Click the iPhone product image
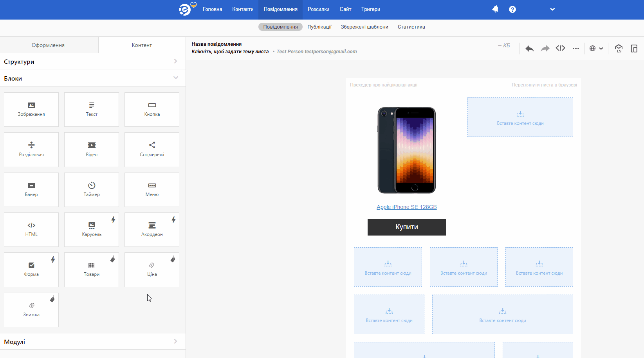 tap(407, 150)
